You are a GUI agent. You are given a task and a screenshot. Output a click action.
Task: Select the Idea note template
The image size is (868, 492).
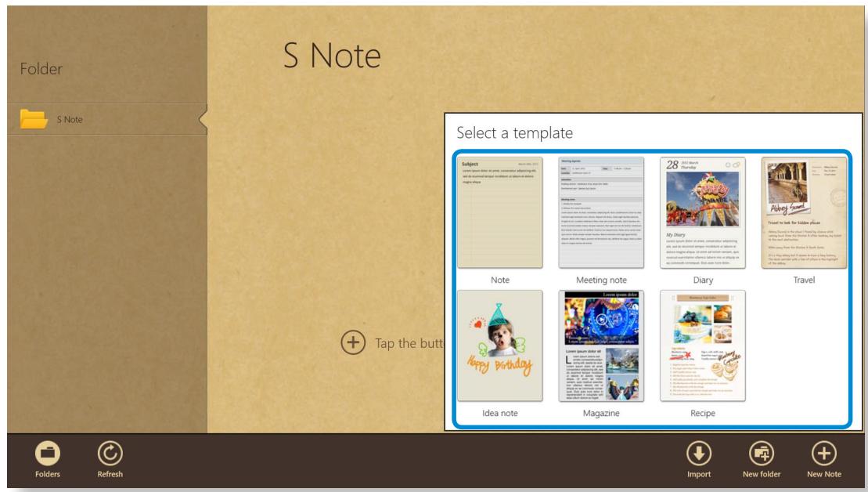click(502, 343)
